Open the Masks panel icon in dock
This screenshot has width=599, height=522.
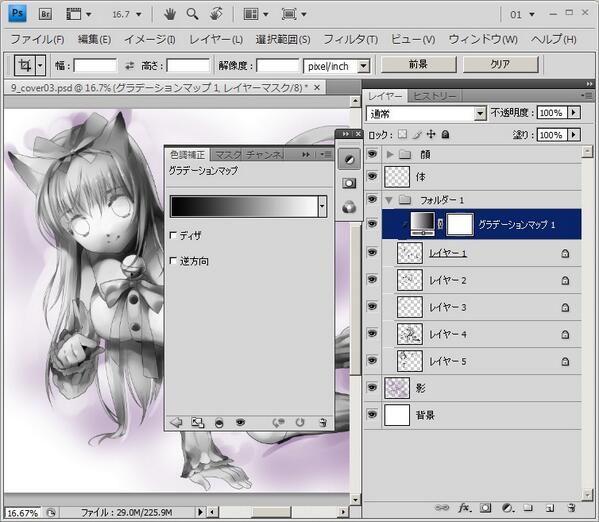pyautogui.click(x=349, y=183)
